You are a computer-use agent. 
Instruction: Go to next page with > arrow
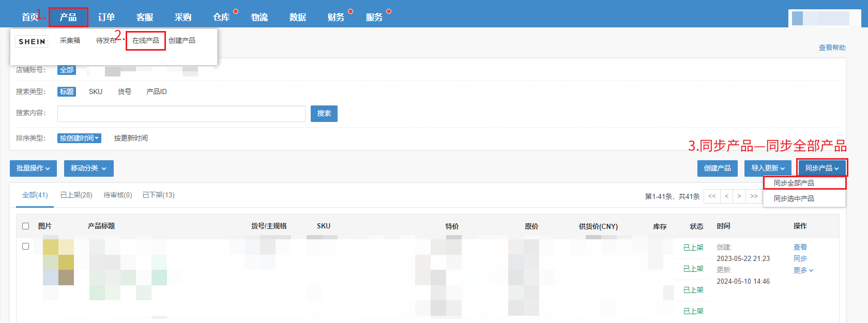[739, 196]
